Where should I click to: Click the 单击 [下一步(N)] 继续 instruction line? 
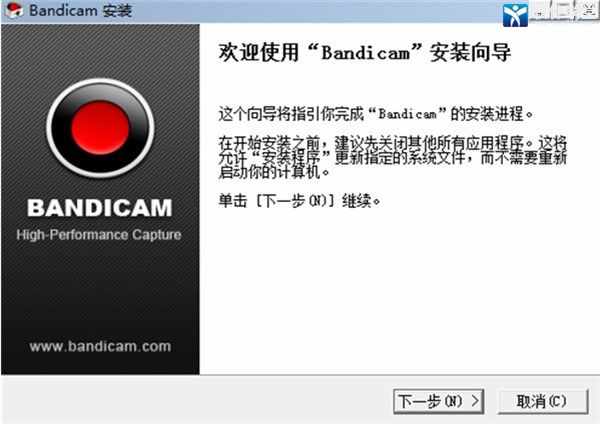tap(299, 200)
